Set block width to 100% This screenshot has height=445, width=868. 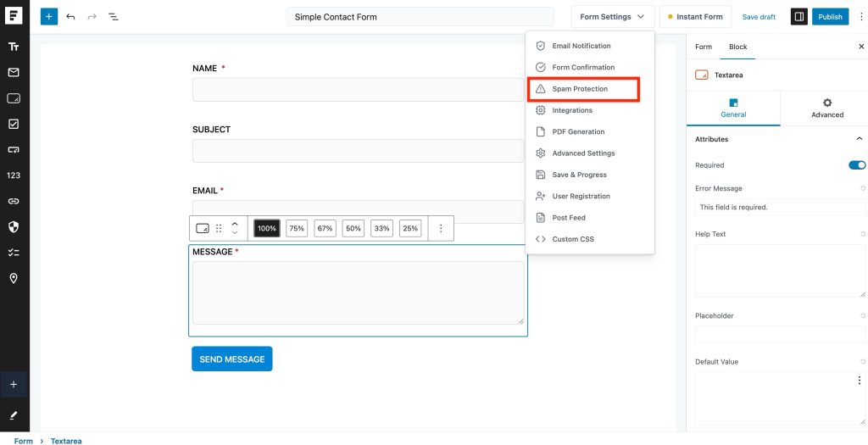(x=267, y=228)
